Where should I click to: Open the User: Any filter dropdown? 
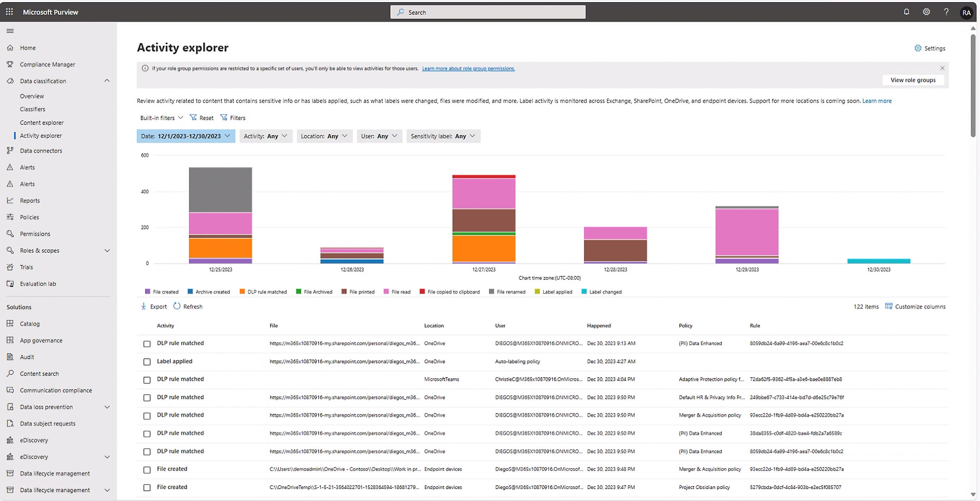click(x=379, y=136)
